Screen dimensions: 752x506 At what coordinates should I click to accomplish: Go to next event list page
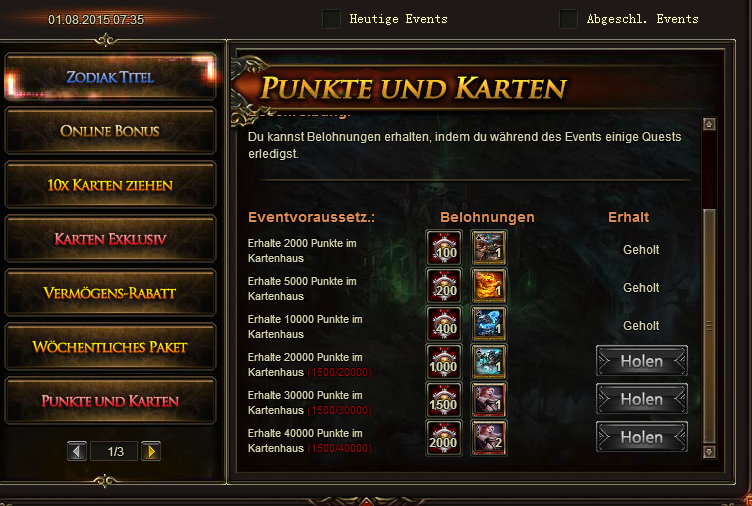click(x=151, y=451)
